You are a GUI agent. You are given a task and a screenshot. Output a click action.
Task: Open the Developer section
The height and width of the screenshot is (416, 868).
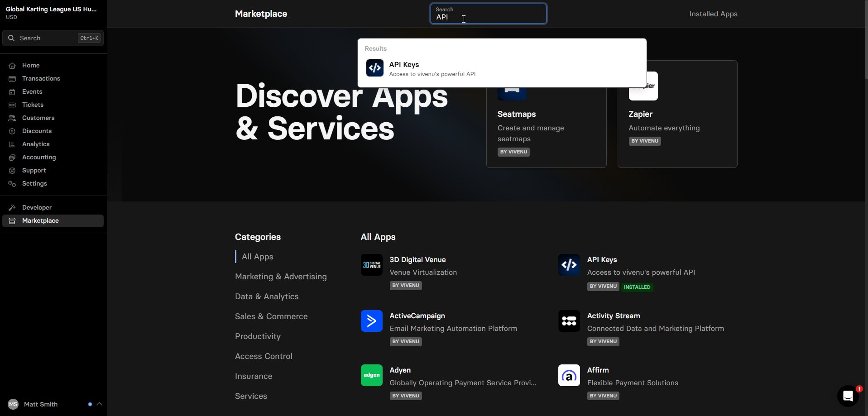53,208
